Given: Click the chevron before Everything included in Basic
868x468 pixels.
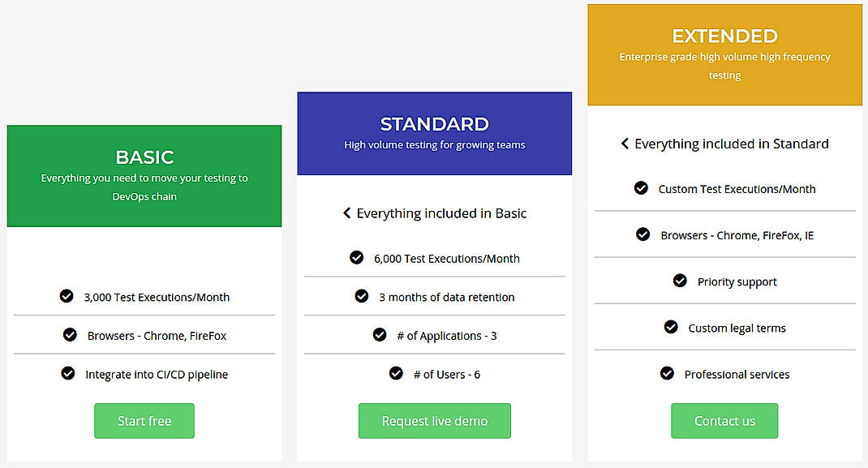Looking at the screenshot, I should click(347, 213).
